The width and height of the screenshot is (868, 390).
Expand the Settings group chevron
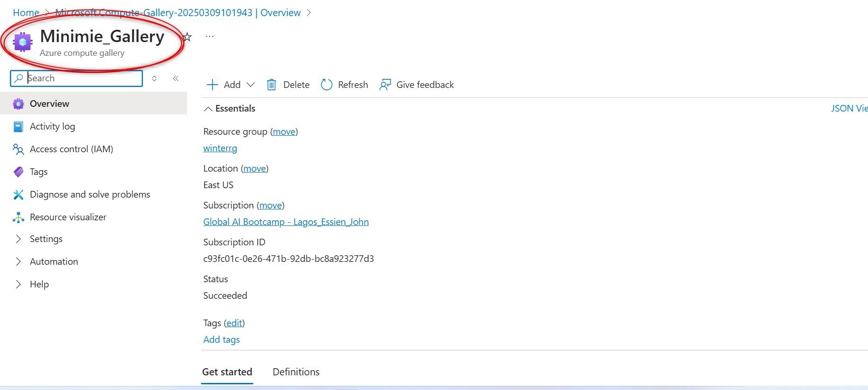click(18, 239)
